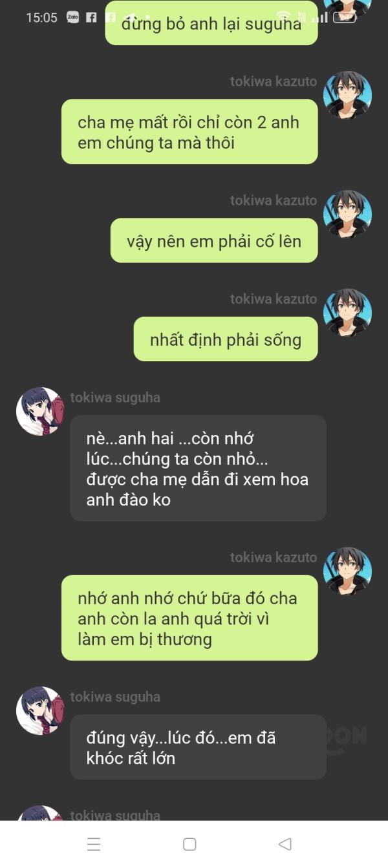Viewport: 388px width, 868px height.
Task: Tap the "tokiwa suguha" name above "nè...anh hai"
Action: pyautogui.click(x=115, y=397)
